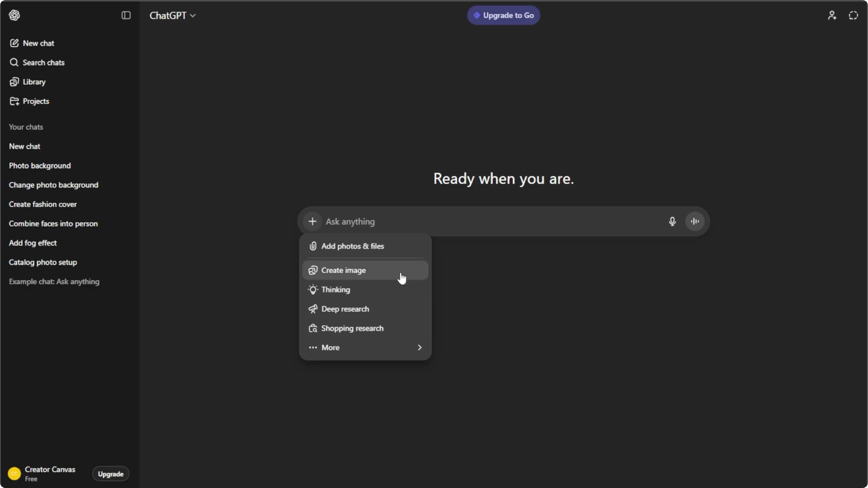Start a New chat from the sidebar
Viewport: 868px width, 488px height.
click(32, 43)
